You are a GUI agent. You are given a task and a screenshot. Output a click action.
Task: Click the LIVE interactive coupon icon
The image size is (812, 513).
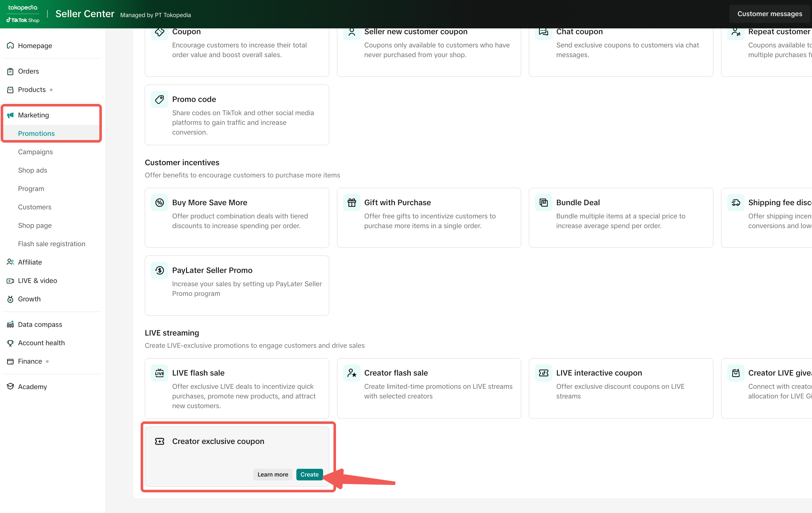[543, 373]
